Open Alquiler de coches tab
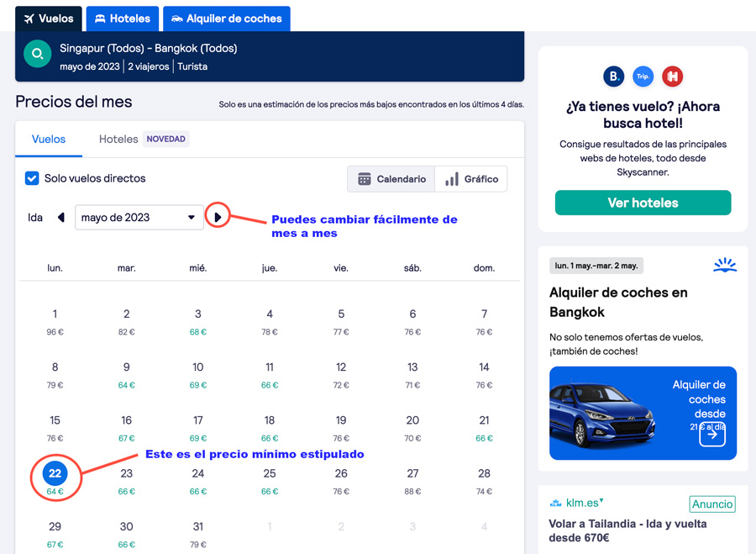 [227, 18]
